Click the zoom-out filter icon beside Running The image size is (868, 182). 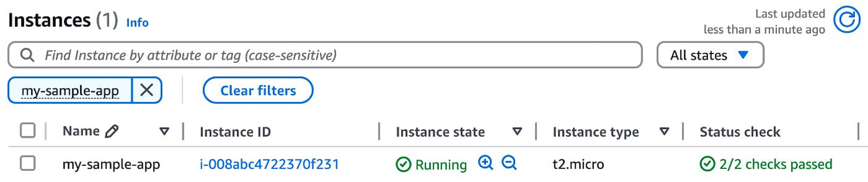509,163
